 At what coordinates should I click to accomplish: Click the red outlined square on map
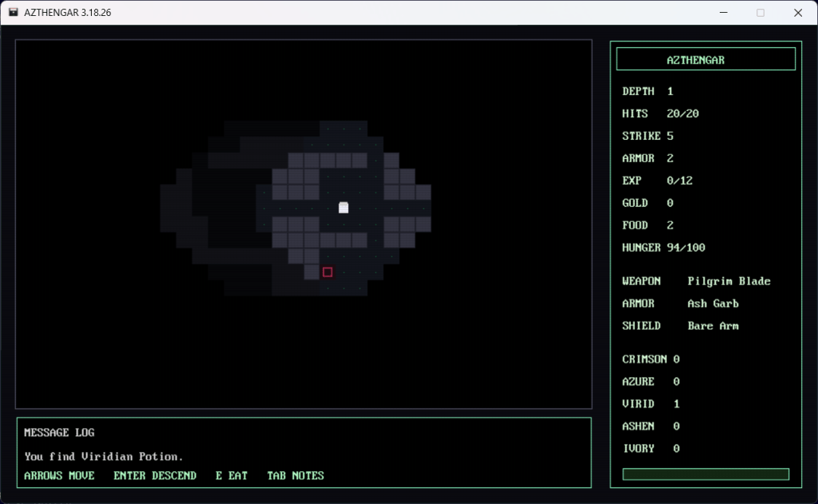tap(328, 272)
